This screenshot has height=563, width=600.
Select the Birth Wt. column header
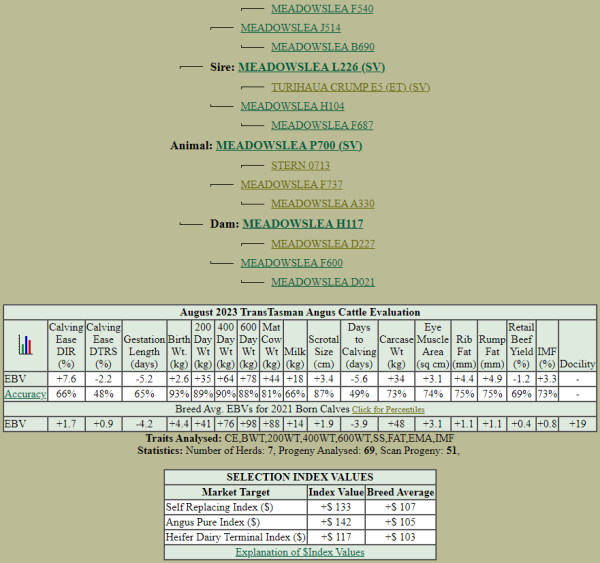click(179, 346)
